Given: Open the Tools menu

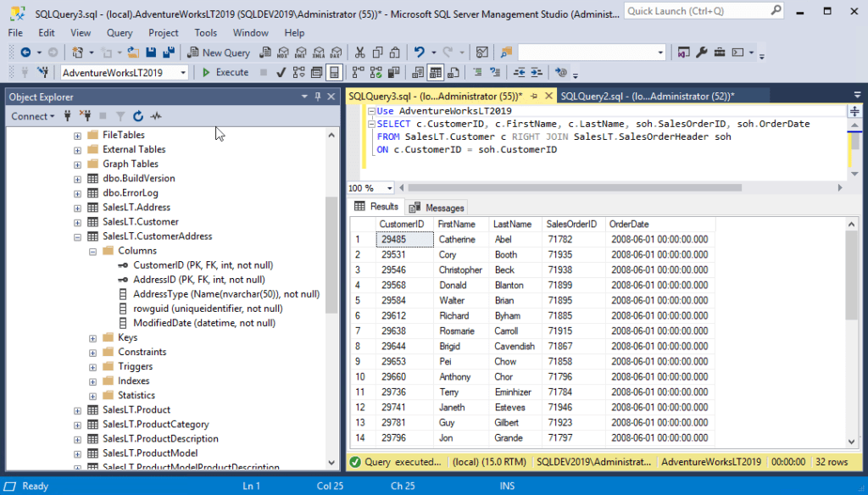Looking at the screenshot, I should click(x=205, y=33).
